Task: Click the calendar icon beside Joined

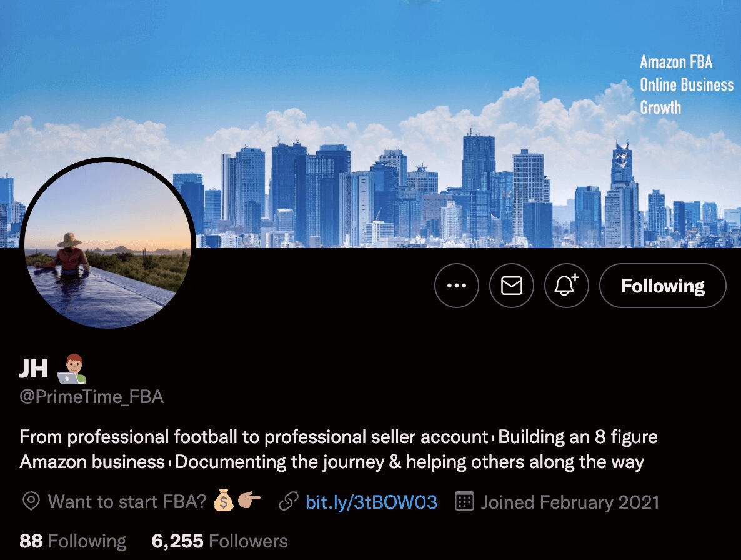Action: click(x=464, y=501)
